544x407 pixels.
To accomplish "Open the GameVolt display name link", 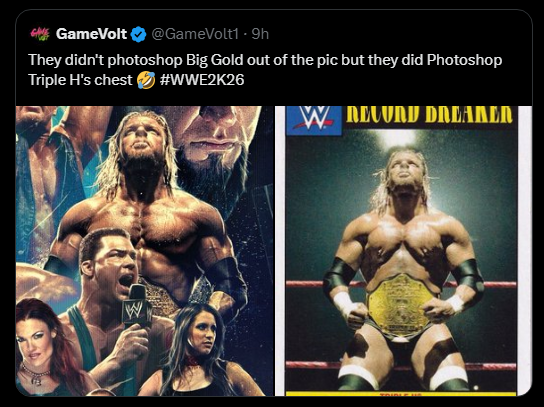I will 91,34.
